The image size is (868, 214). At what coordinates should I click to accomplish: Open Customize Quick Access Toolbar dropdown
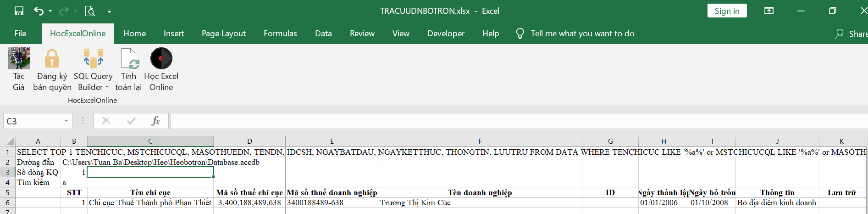[x=109, y=11]
